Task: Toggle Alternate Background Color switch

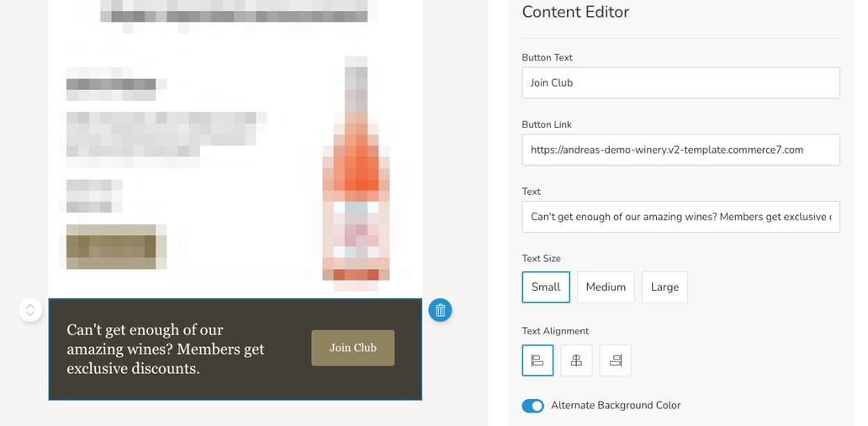Action: (533, 406)
